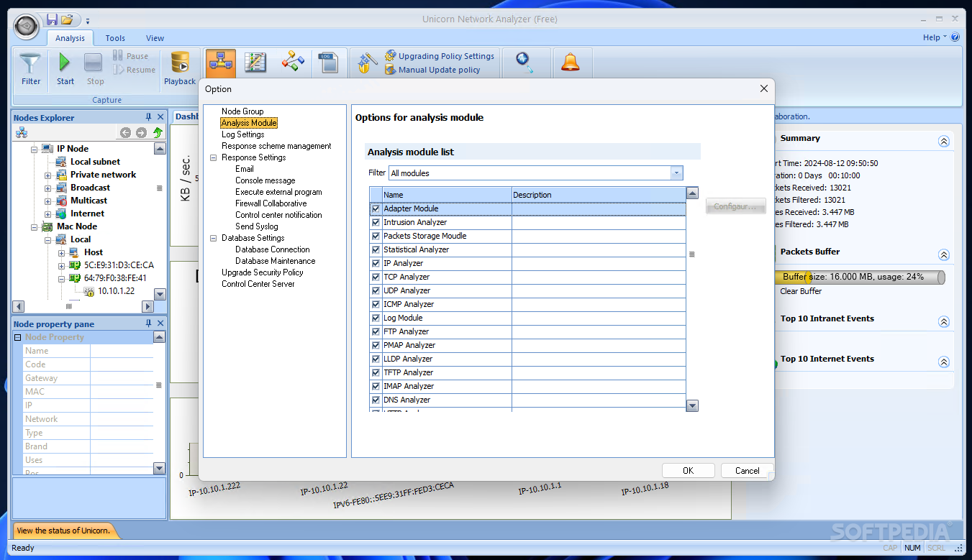Toggle the FTP Analyzer checkbox
The height and width of the screenshot is (560, 972).
click(x=376, y=331)
